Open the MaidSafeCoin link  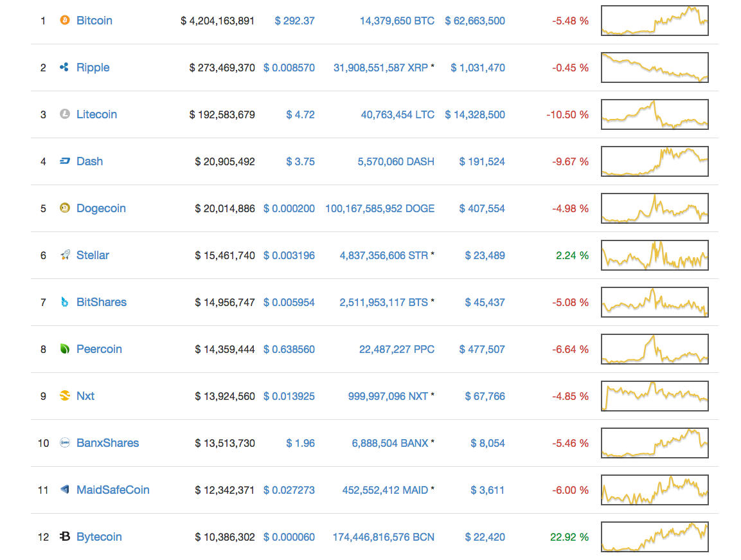tap(113, 490)
